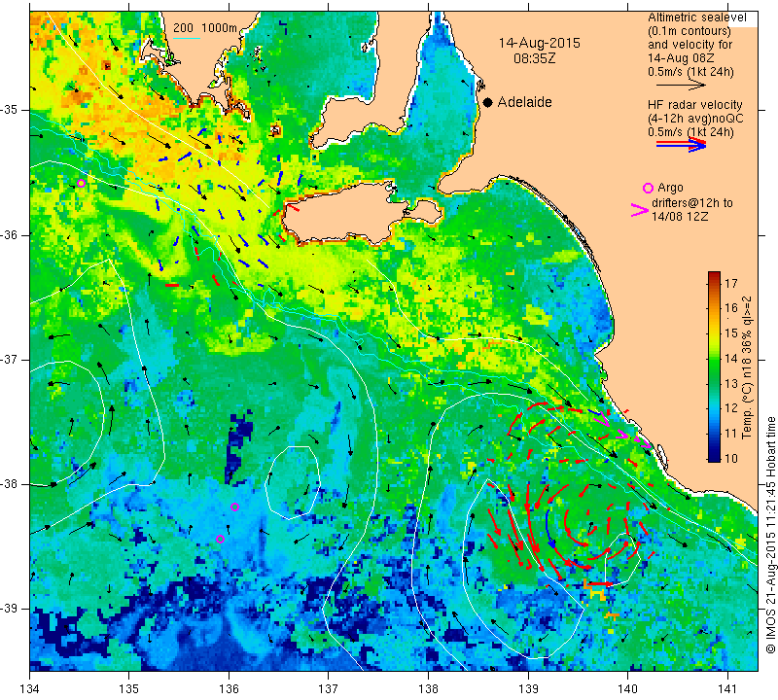Click the 134 longitude axis label

pos(30,689)
